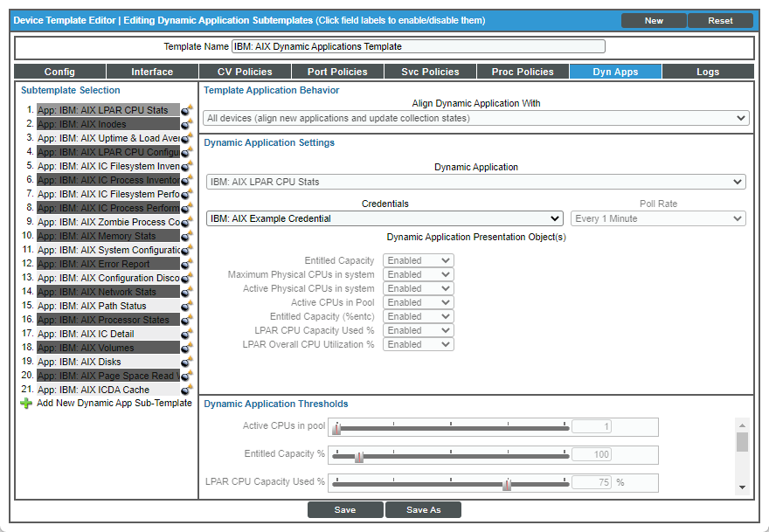Image resolution: width=769 pixels, height=532 pixels.
Task: Click bomb icon for AIX IC Filesystem Inventory
Action: (x=187, y=166)
